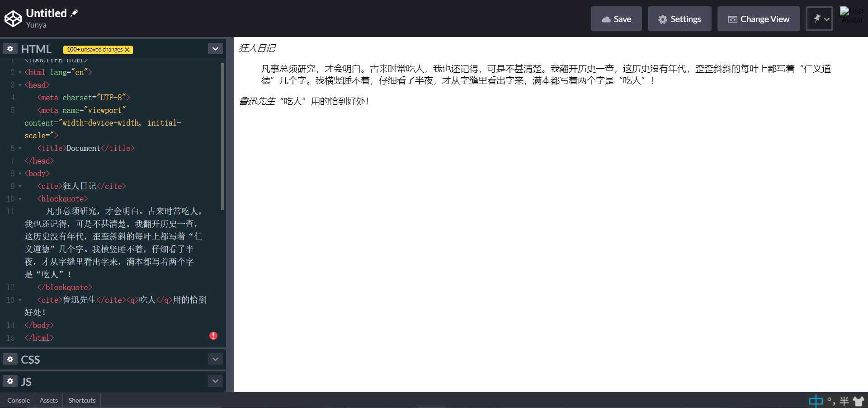
Task: Click the 100+ unsaved changes notice
Action: [94, 50]
